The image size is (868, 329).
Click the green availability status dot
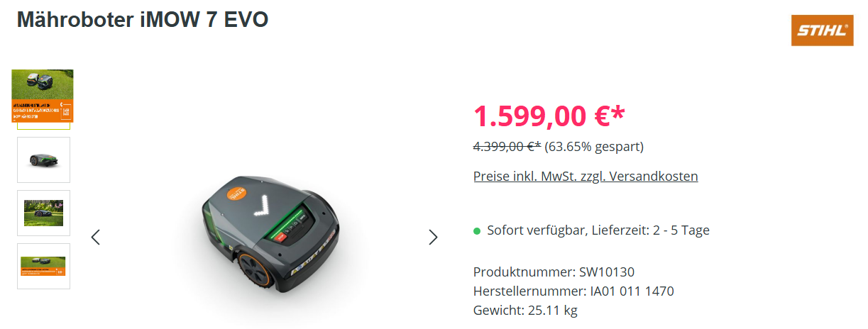click(477, 231)
